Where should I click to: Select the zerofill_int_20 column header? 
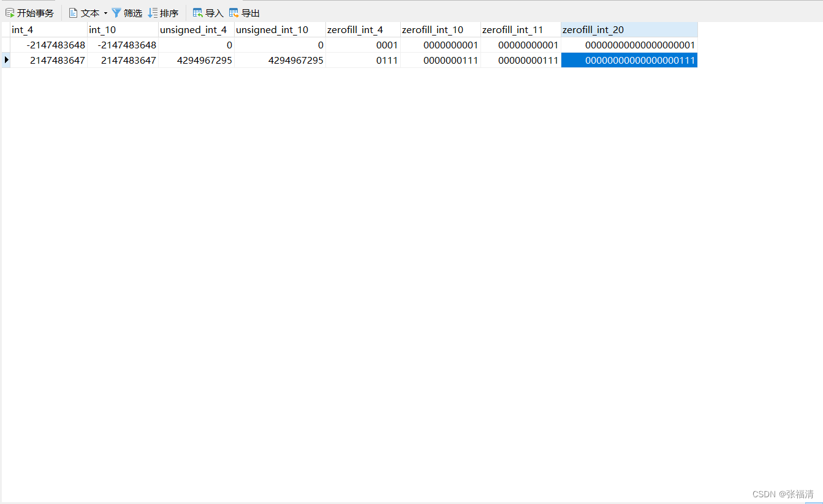click(629, 29)
